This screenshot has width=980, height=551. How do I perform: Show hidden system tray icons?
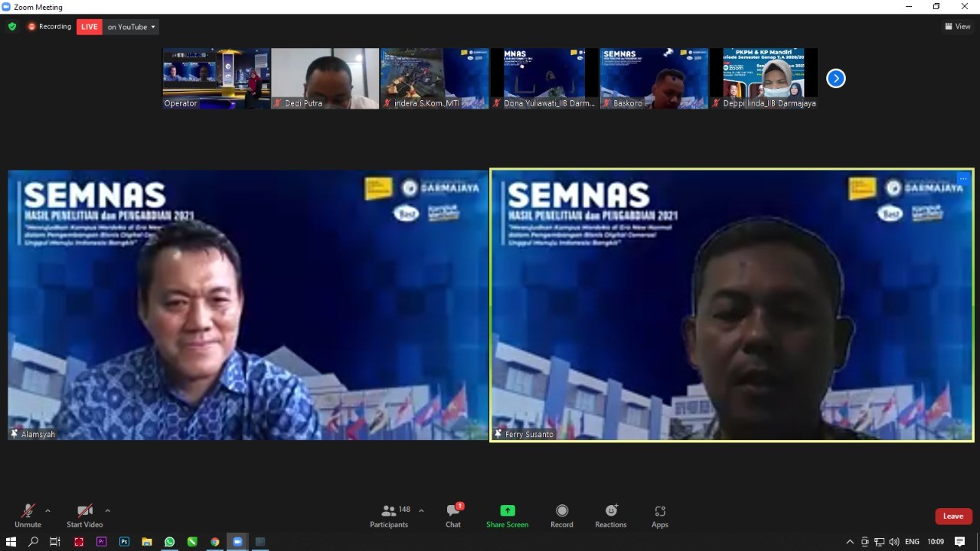(x=850, y=542)
